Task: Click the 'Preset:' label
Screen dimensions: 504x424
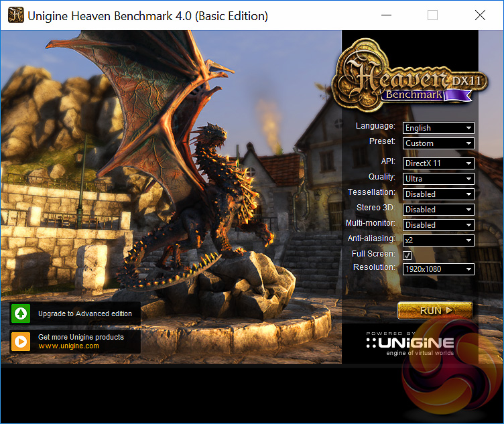Action: pos(382,141)
